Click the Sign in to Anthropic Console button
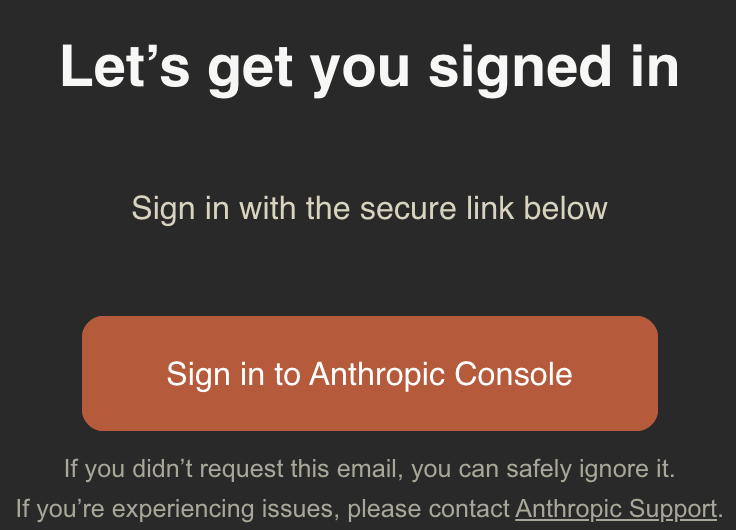 pyautogui.click(x=369, y=374)
